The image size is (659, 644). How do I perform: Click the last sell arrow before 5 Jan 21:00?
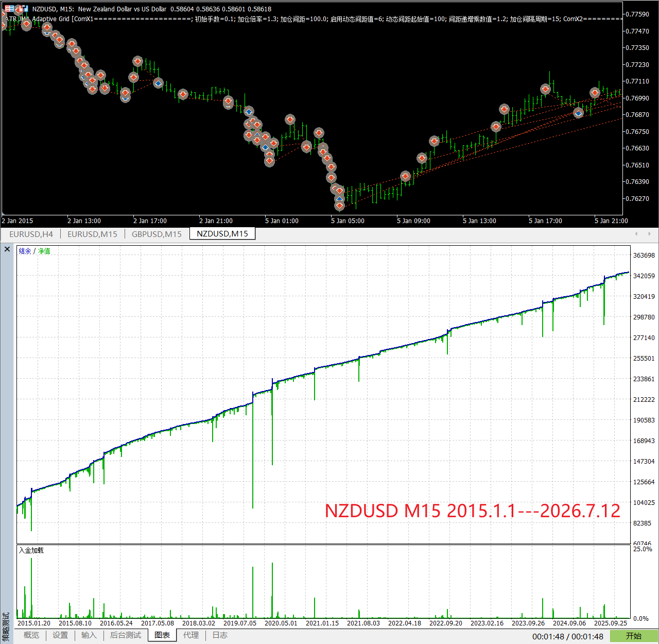click(595, 93)
